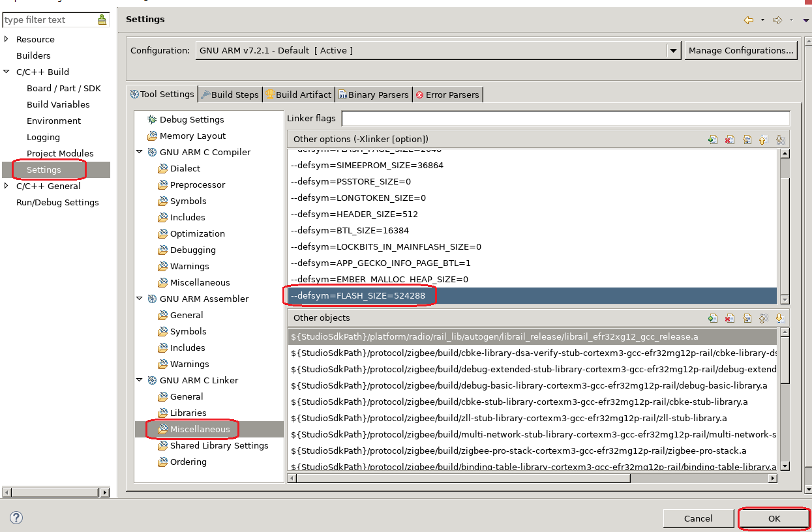812x532 pixels.
Task: Select Settings under C/C++ Build
Action: pyautogui.click(x=44, y=170)
